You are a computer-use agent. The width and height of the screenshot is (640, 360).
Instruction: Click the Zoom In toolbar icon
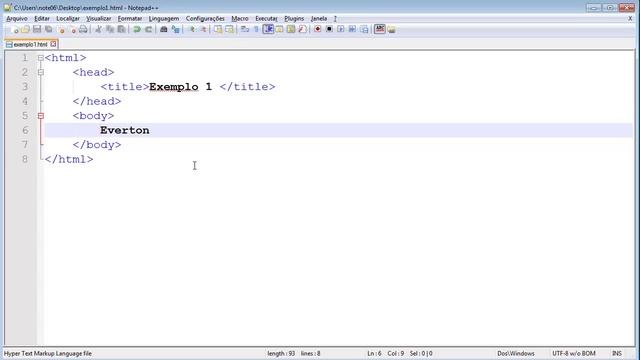tap(191, 29)
